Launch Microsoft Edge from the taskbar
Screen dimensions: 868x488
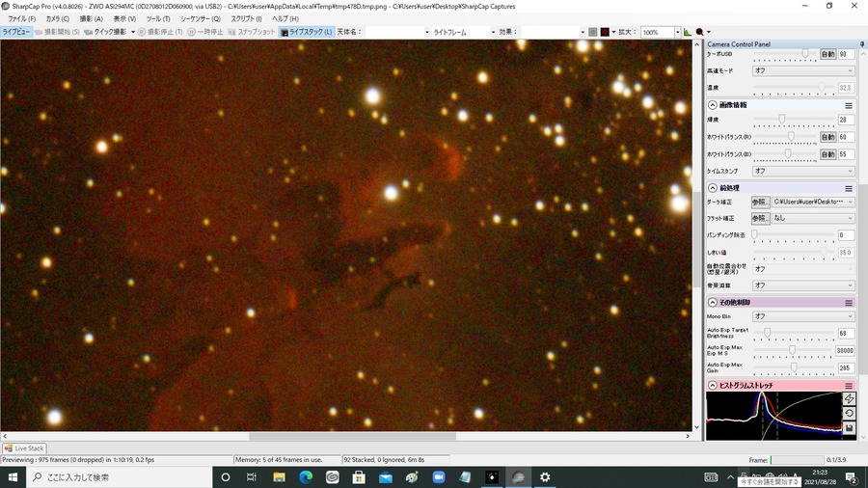coord(306,477)
